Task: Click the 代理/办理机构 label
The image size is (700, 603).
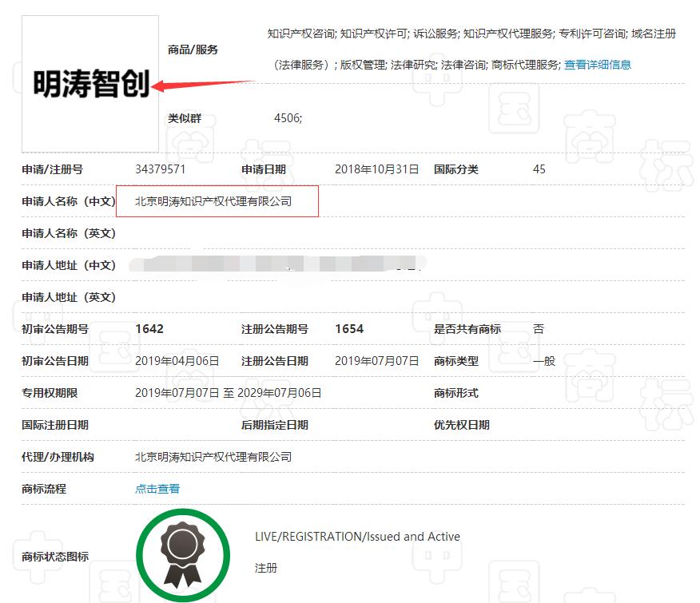Action: [x=58, y=457]
